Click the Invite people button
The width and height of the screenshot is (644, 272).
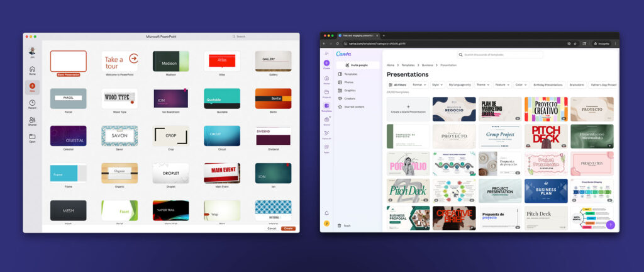(x=358, y=65)
